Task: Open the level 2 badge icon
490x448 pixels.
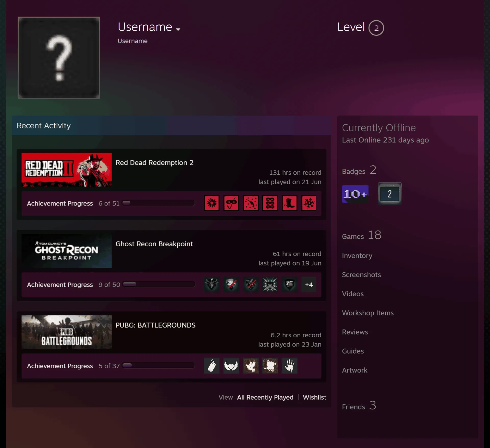Action: [389, 194]
